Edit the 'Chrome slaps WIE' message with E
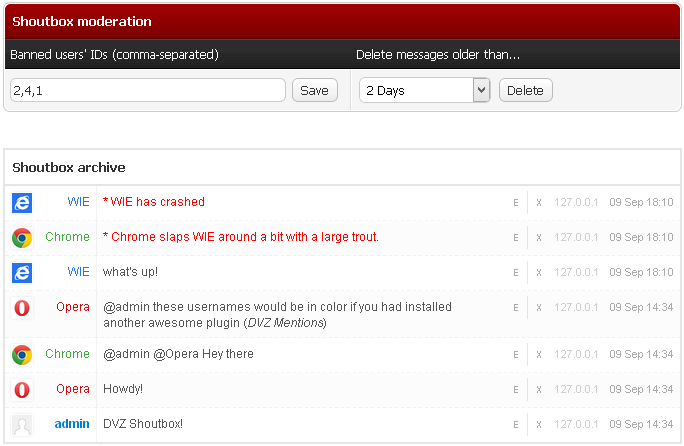The image size is (684, 446). coord(516,238)
